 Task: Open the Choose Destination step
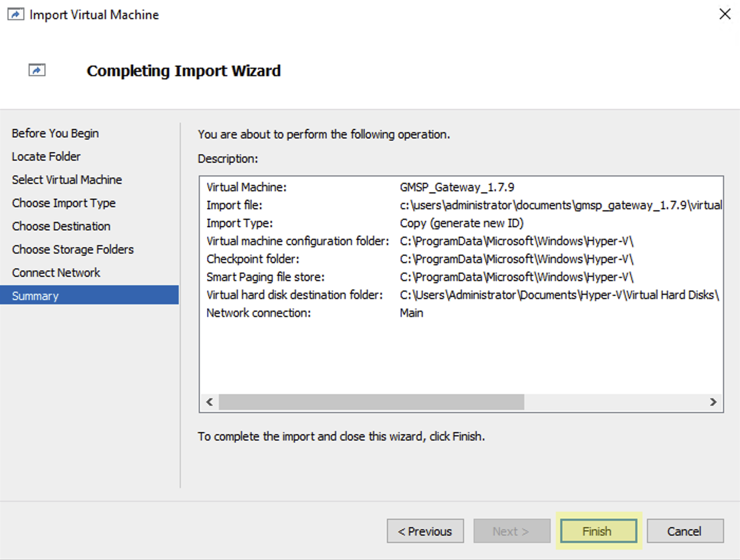pyautogui.click(x=61, y=226)
